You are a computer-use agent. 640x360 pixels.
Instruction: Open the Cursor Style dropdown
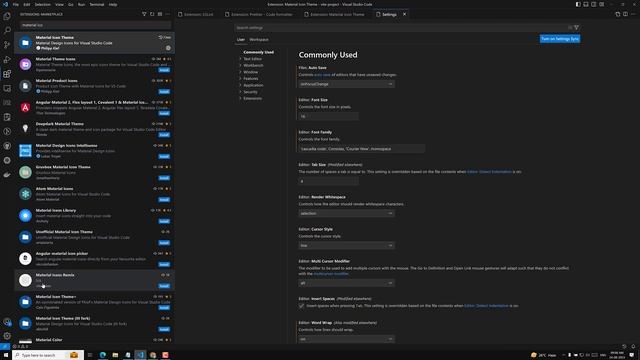(347, 246)
